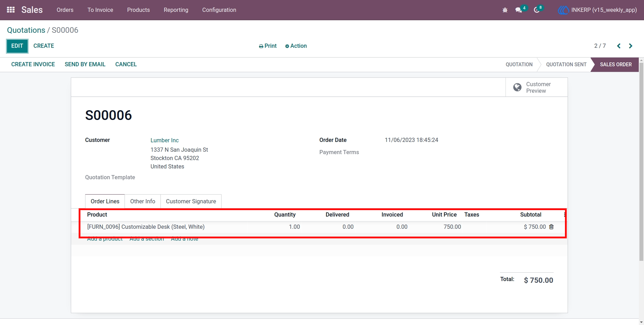Image resolution: width=644 pixels, height=325 pixels.
Task: Click the 750.00 unit price cell
Action: 452,227
